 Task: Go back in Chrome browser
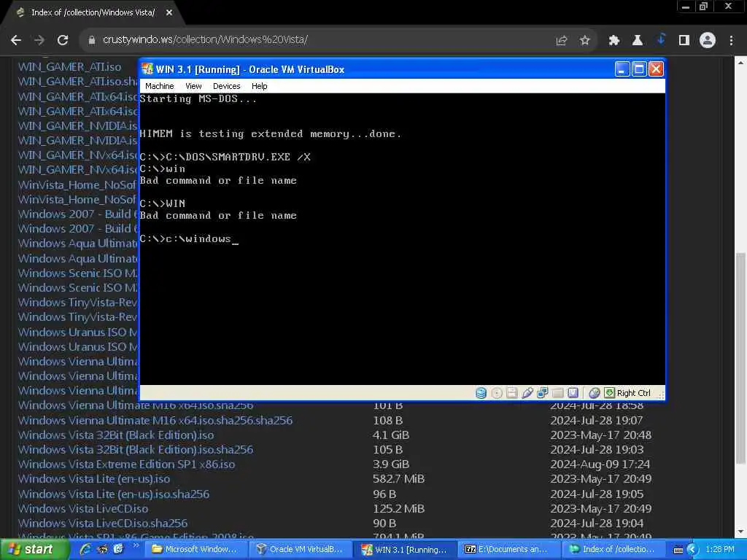tap(16, 41)
